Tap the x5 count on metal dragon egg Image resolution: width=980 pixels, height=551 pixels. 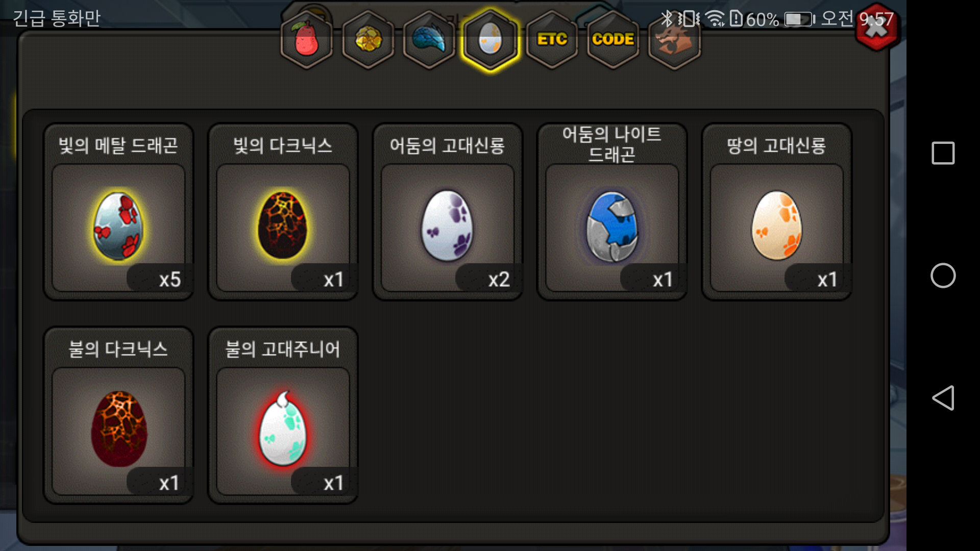point(169,279)
